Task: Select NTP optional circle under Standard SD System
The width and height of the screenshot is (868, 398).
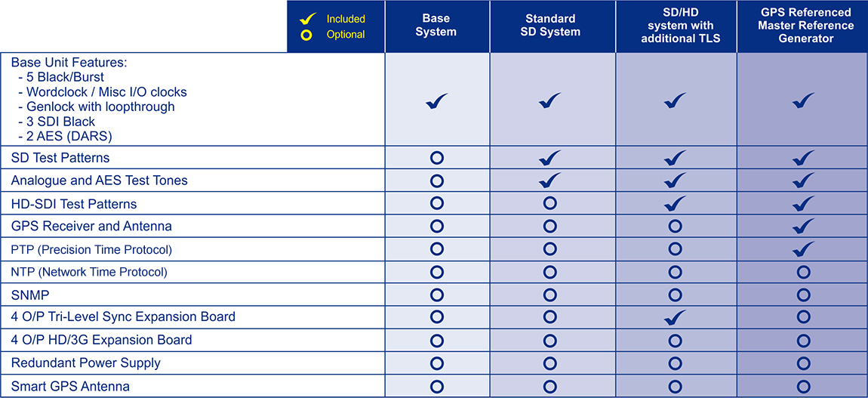Action: pyautogui.click(x=549, y=272)
